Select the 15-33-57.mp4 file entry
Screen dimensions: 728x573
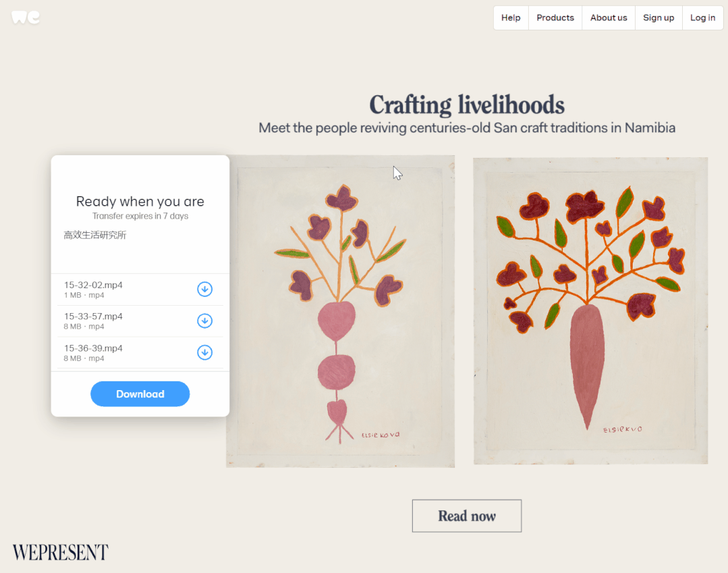click(x=93, y=317)
